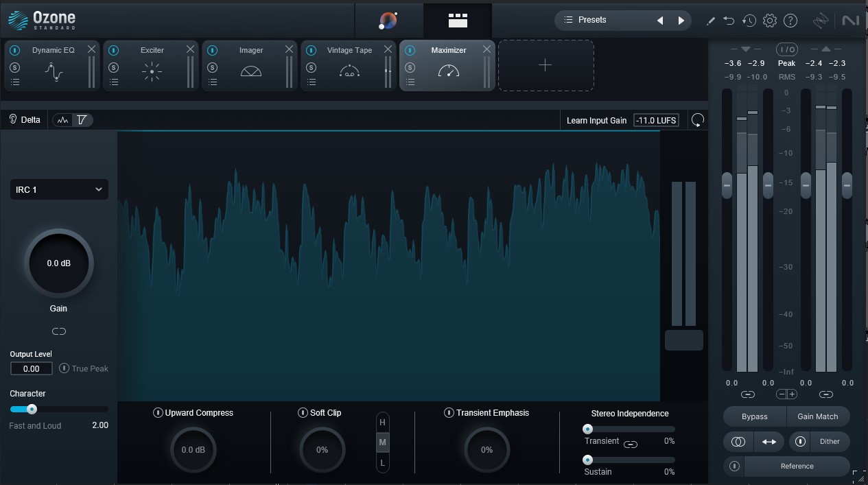Open the AI Master Assistant icon

(x=388, y=20)
